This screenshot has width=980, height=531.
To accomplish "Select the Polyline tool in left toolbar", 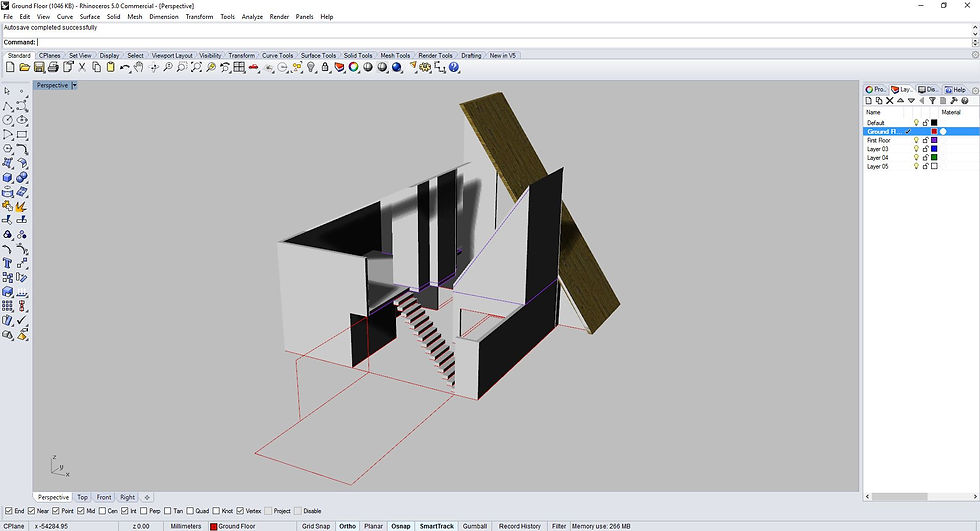I will pos(8,106).
